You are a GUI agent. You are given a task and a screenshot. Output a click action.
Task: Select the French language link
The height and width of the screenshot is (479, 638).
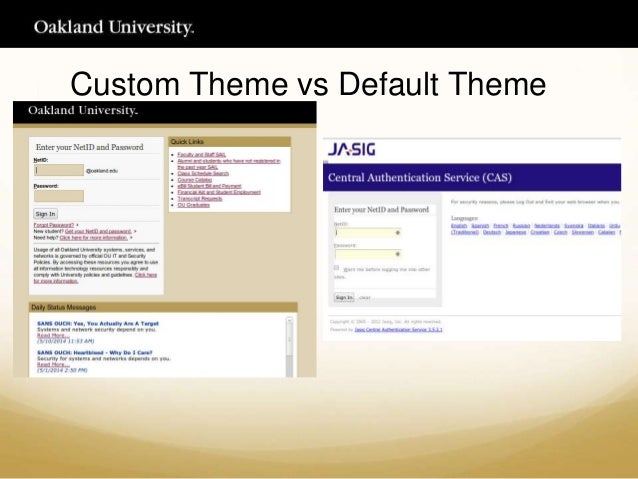(501, 226)
